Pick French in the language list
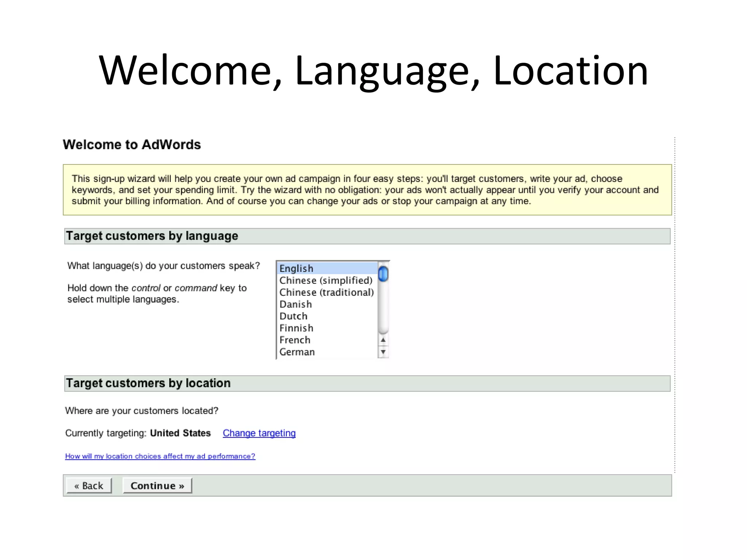747x560 pixels. coord(327,340)
